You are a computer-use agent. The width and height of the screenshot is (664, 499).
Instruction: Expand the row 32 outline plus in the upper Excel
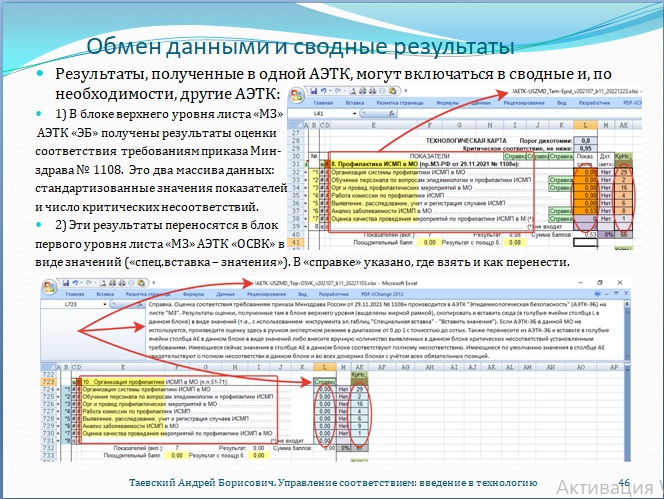tap(305, 172)
